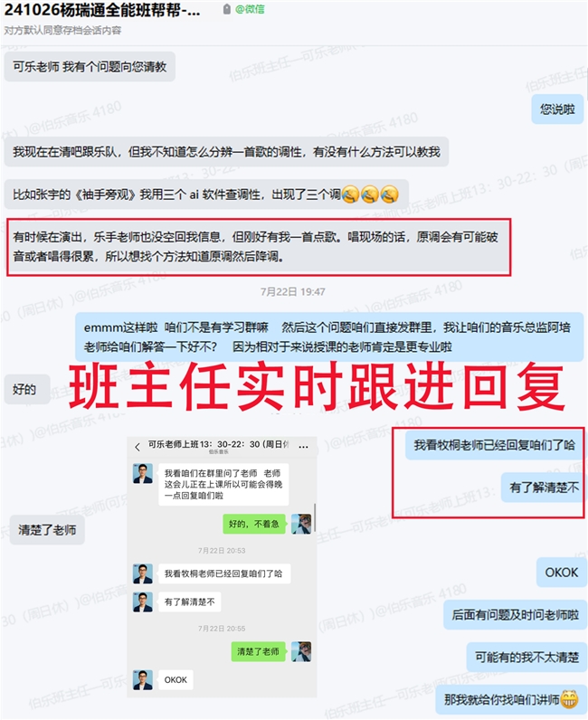
Task: Click teacher avatar beside 有了解清楚不 in screenshot
Action: (x=143, y=602)
